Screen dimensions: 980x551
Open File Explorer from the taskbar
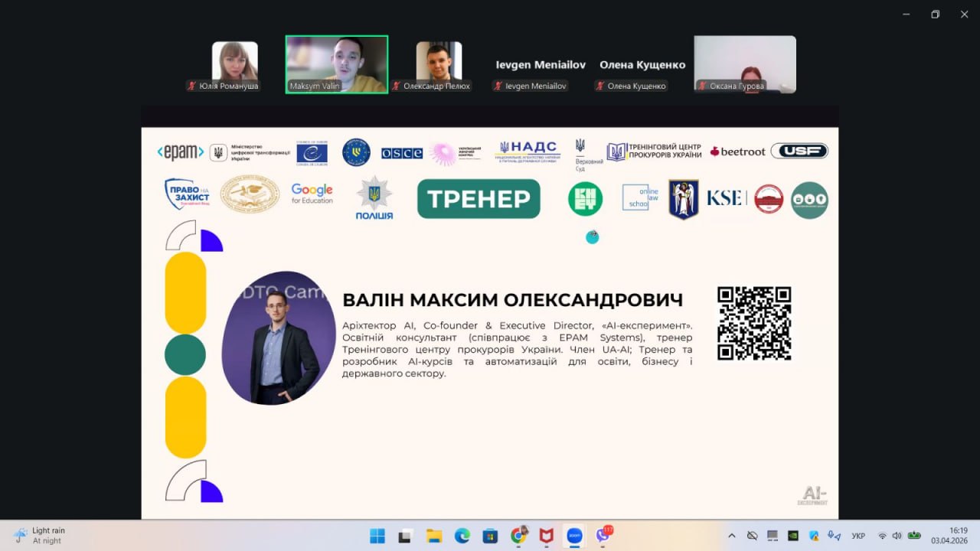[x=434, y=536]
